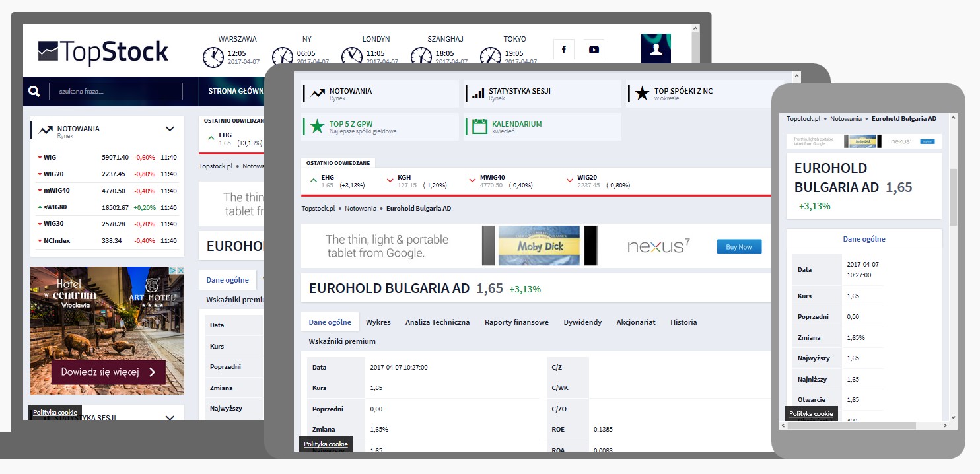Click green star icon of Top 5 z GPW
This screenshot has height=474, width=980.
pyautogui.click(x=318, y=126)
